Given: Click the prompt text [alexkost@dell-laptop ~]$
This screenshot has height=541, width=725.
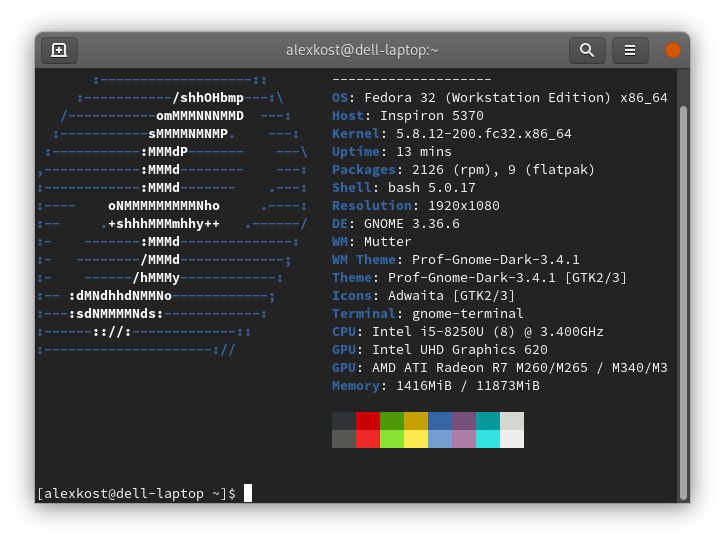Looking at the screenshot, I should (x=136, y=493).
